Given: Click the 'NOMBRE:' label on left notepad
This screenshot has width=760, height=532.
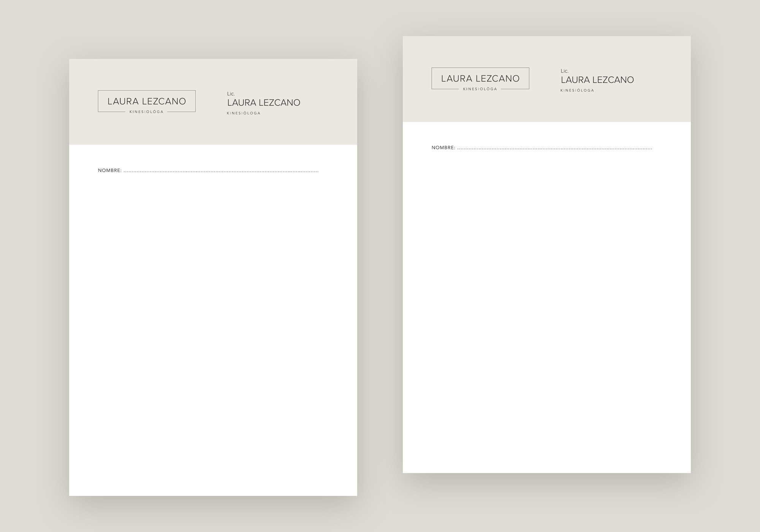Looking at the screenshot, I should tap(110, 170).
